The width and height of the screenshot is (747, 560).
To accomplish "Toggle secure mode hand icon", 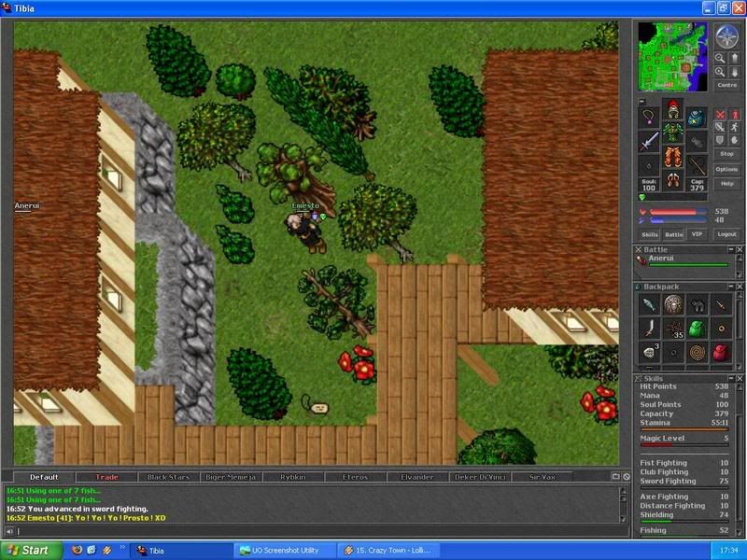I will (735, 140).
